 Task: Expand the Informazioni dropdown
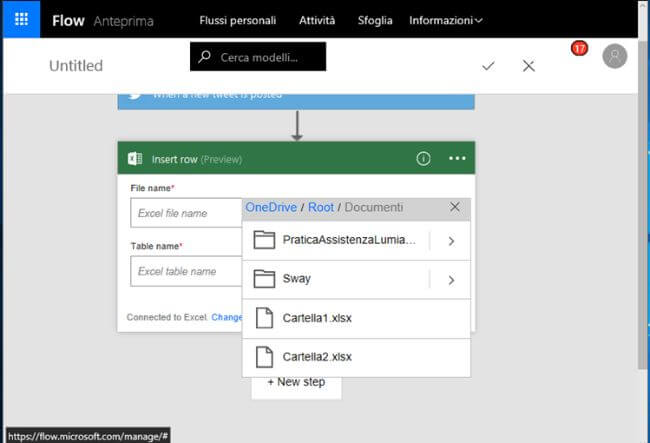(446, 20)
